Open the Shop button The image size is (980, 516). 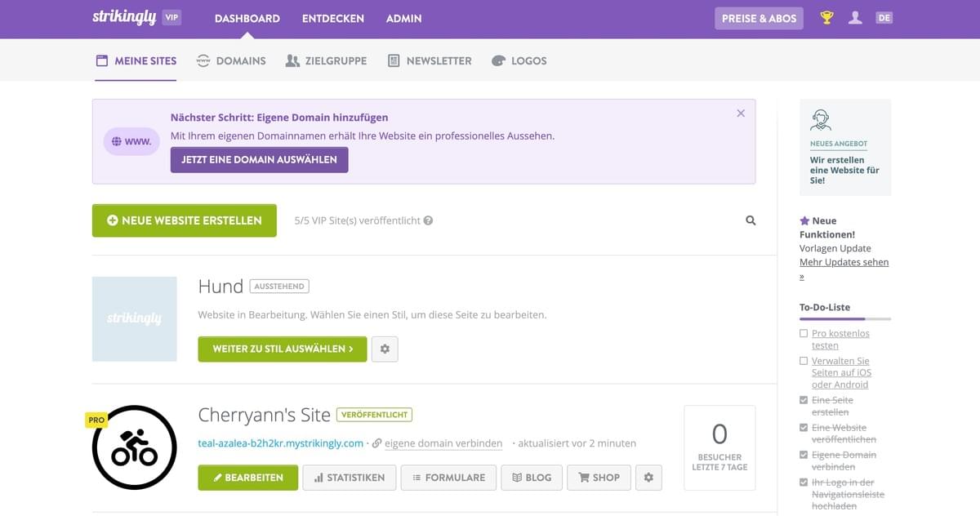599,478
